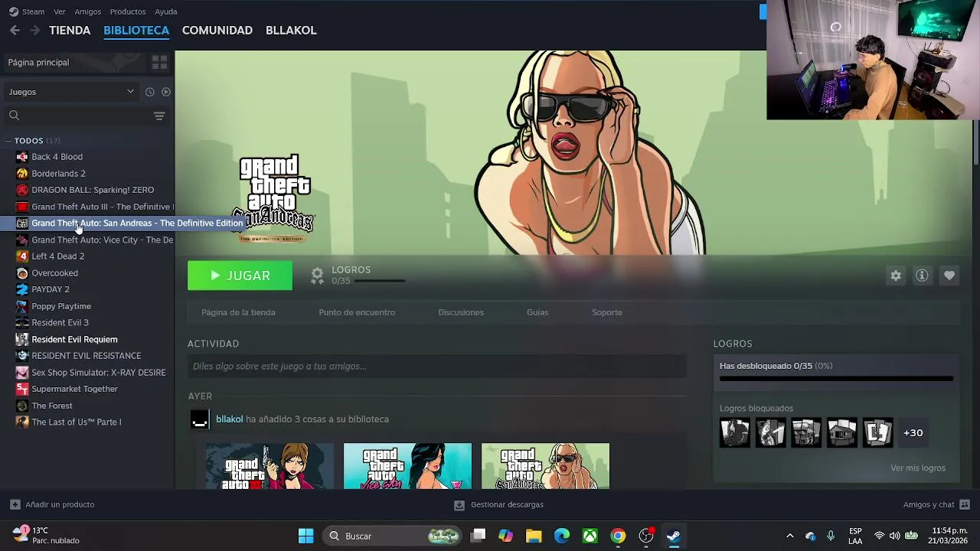Open the BLLAKOL profile tab

click(x=291, y=31)
